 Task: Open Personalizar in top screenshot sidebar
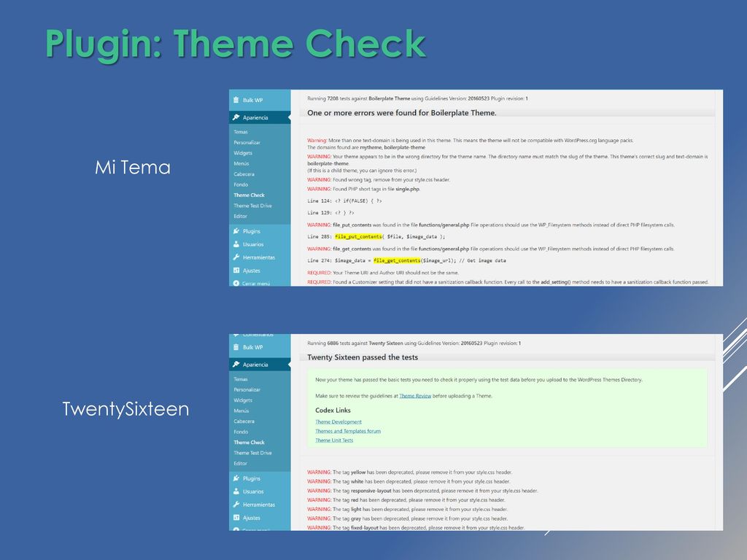[x=247, y=142]
